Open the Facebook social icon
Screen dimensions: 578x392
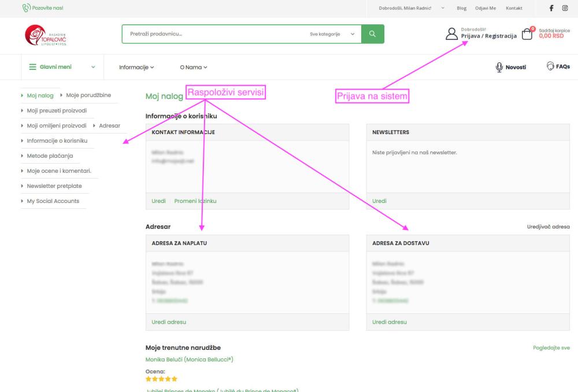tap(551, 8)
